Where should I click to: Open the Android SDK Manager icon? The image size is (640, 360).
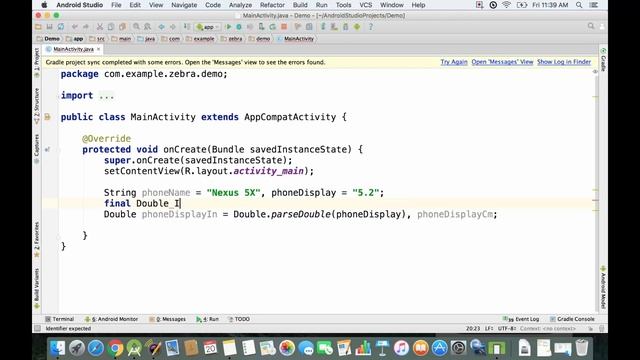[345, 27]
